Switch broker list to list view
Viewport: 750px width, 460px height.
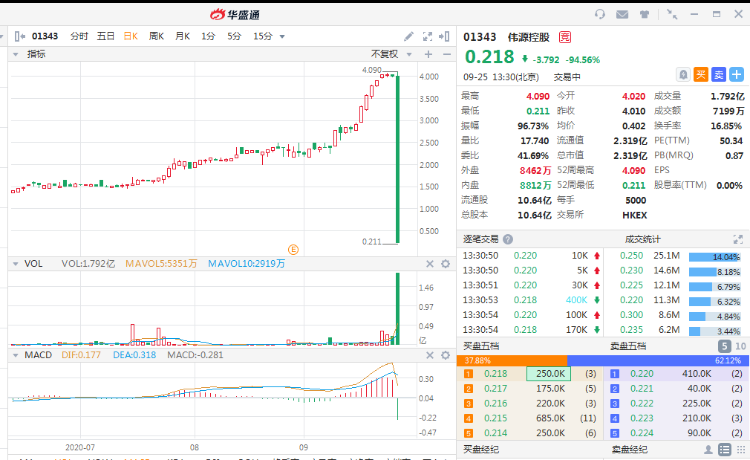pyautogui.click(x=725, y=449)
